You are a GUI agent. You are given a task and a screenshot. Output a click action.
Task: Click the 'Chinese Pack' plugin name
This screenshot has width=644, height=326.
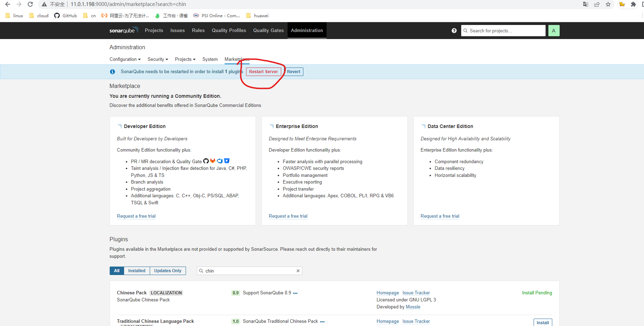pyautogui.click(x=131, y=293)
